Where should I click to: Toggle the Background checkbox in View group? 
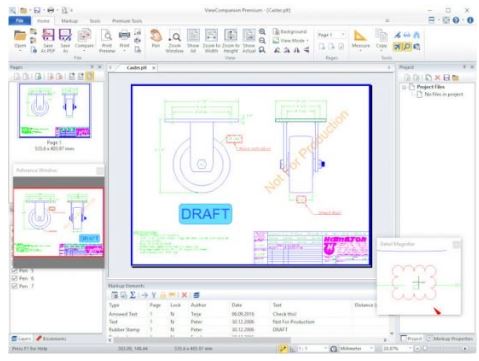[290, 32]
